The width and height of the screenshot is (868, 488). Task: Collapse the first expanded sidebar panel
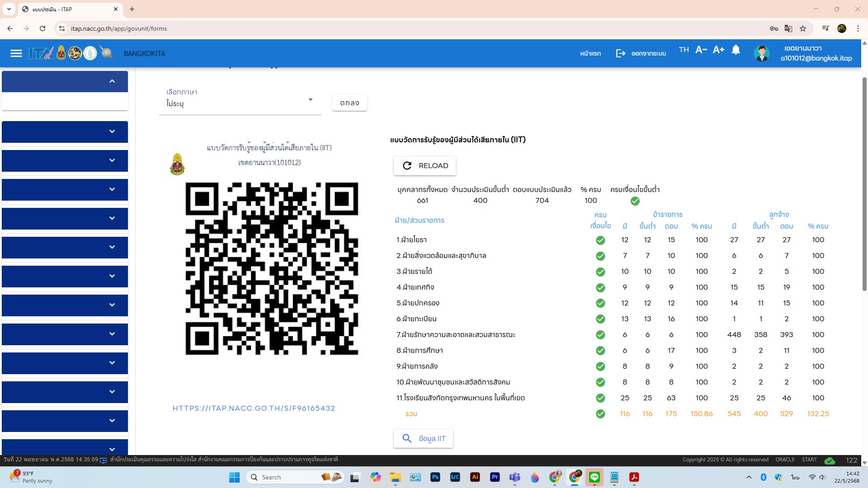tap(112, 81)
